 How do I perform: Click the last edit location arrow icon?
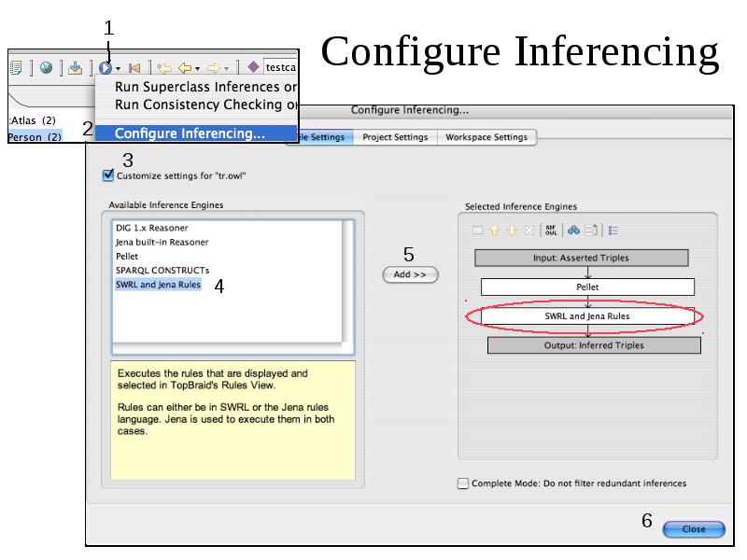[164, 68]
